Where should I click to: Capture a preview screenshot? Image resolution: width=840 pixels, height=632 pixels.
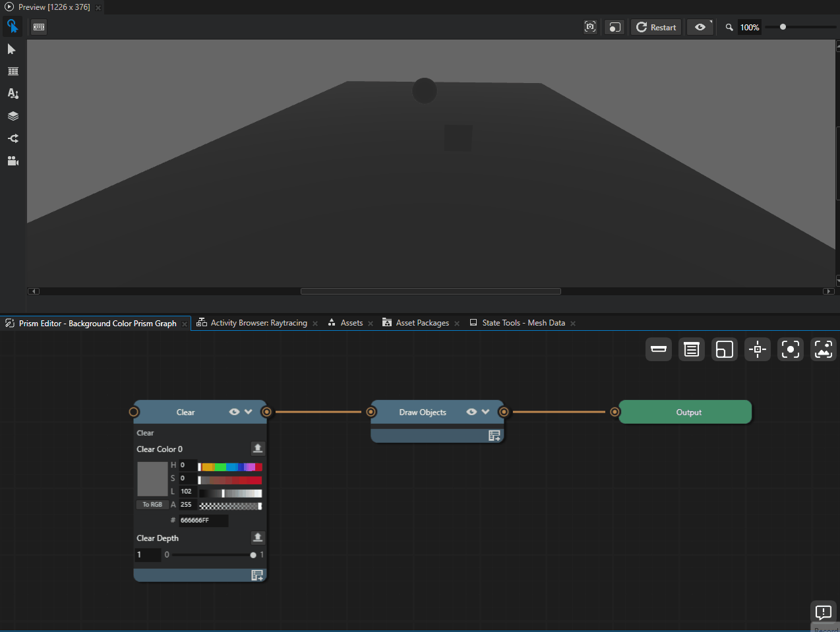pos(590,27)
